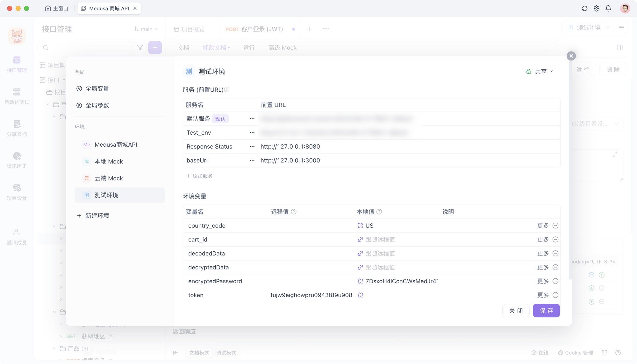Remove the decryptedData variable with minus icon

555,267
